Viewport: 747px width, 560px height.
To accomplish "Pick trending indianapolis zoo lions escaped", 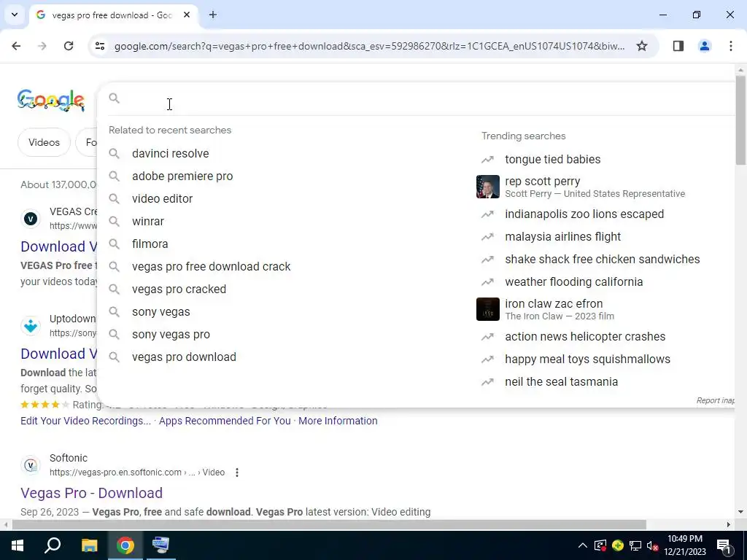I will click(x=584, y=214).
